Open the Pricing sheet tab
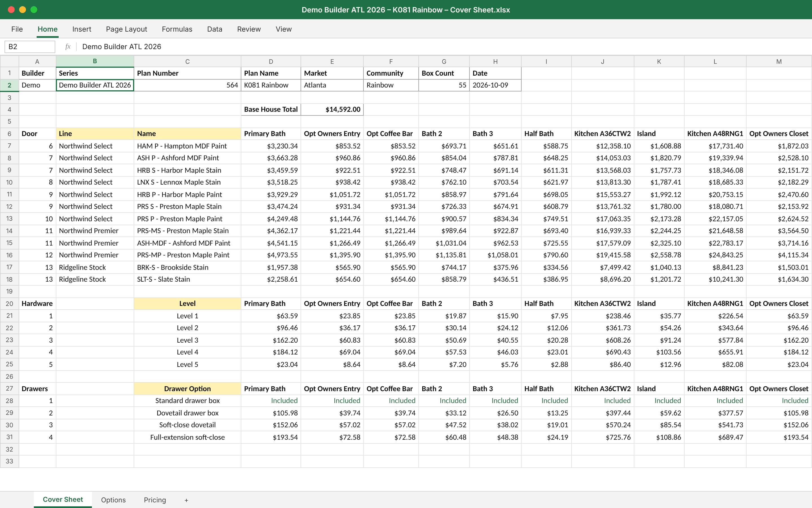 155,500
